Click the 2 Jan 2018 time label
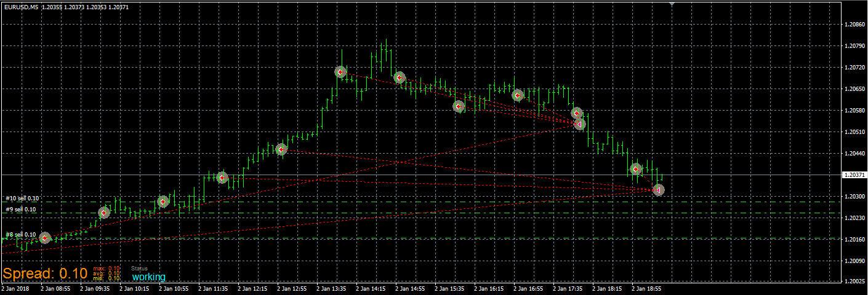Image resolution: width=868 pixels, height=295 pixels. [15, 288]
